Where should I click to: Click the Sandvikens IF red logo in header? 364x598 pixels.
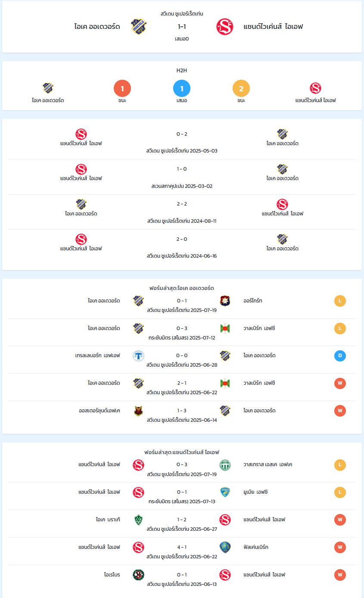coord(224,27)
